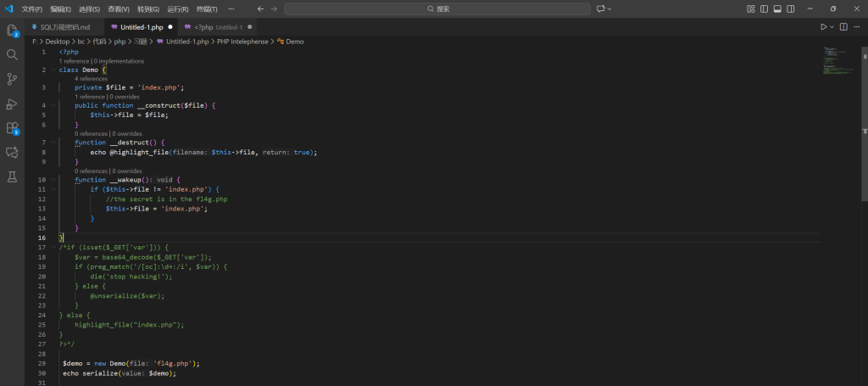Open the run button dropdown arrow
The image size is (868, 386).
tap(831, 27)
